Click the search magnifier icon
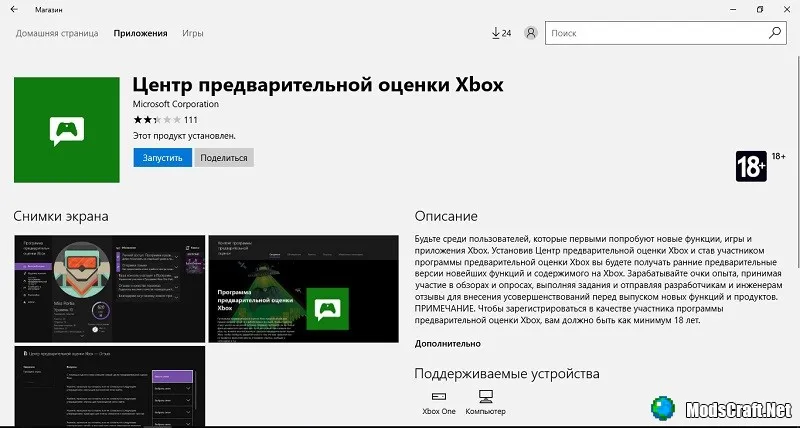Screen dimensions: 800x428 (774, 33)
